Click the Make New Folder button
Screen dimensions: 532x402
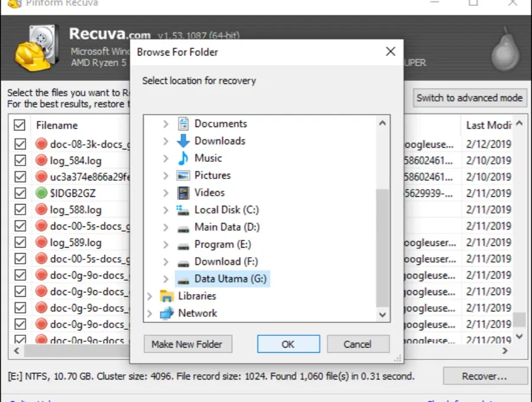click(x=188, y=344)
